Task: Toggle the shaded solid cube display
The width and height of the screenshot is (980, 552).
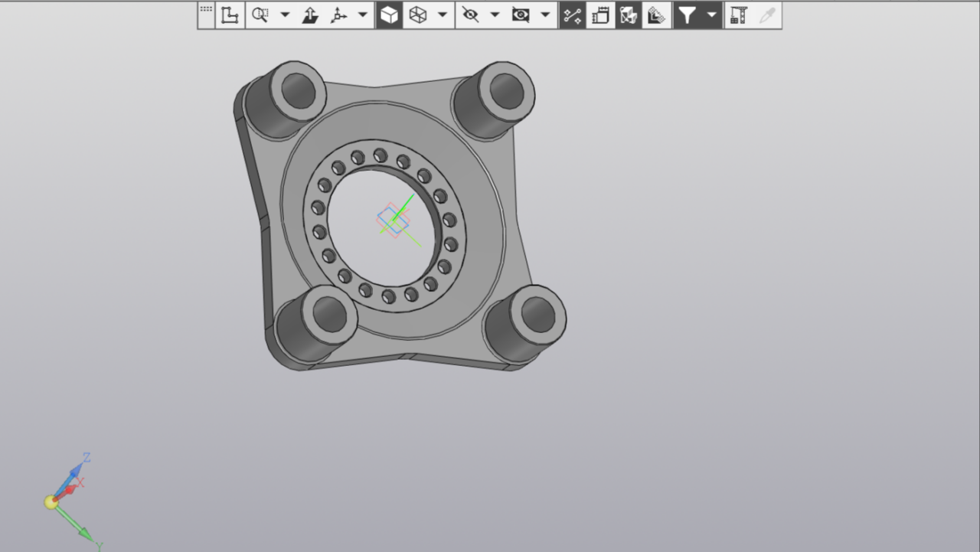Action: [390, 15]
